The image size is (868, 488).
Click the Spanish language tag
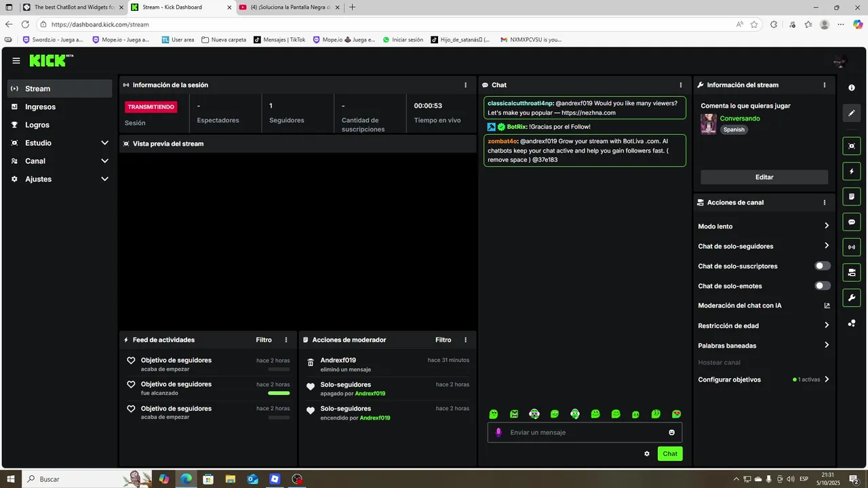(x=734, y=129)
